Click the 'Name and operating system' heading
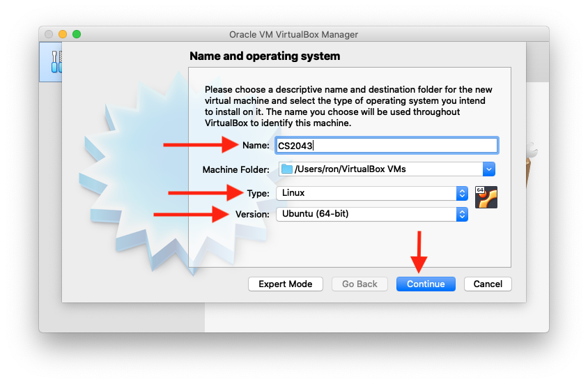Screen dimensions: 588x384 click(265, 56)
